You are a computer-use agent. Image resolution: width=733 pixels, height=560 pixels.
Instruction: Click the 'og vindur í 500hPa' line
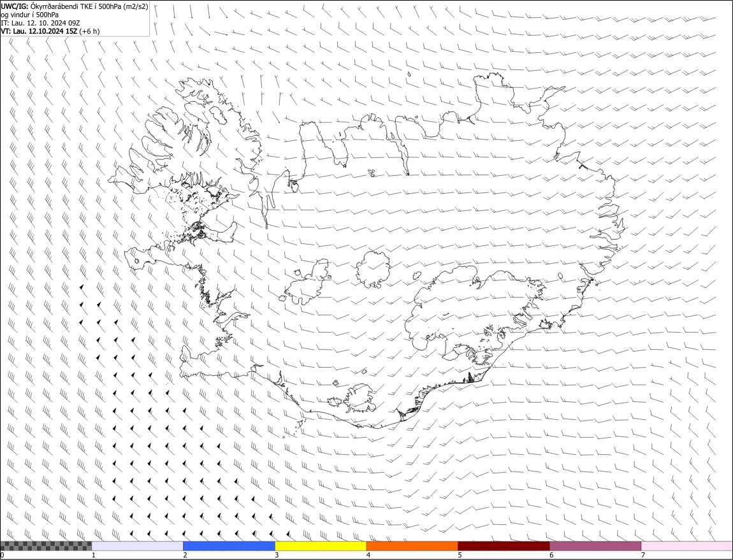tap(29, 15)
